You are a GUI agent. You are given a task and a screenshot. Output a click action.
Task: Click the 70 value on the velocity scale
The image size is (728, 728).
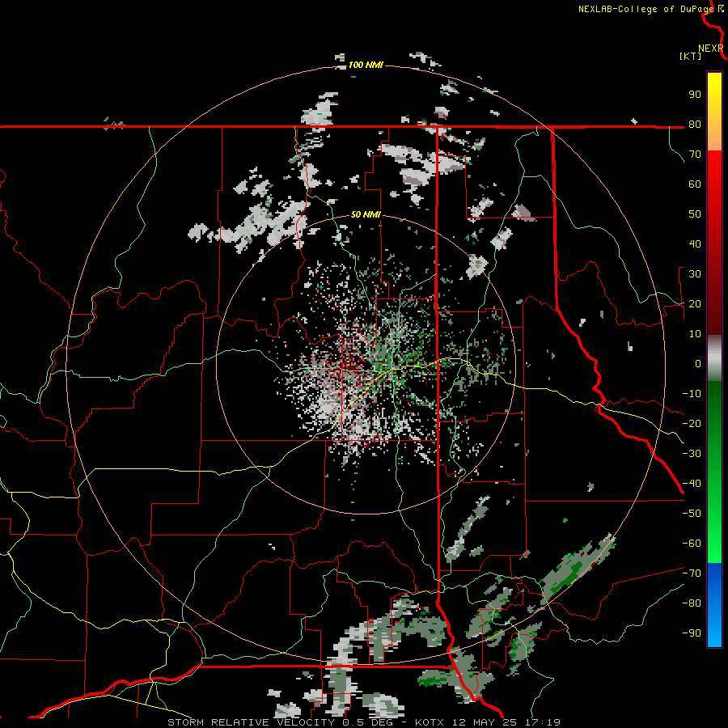[695, 154]
